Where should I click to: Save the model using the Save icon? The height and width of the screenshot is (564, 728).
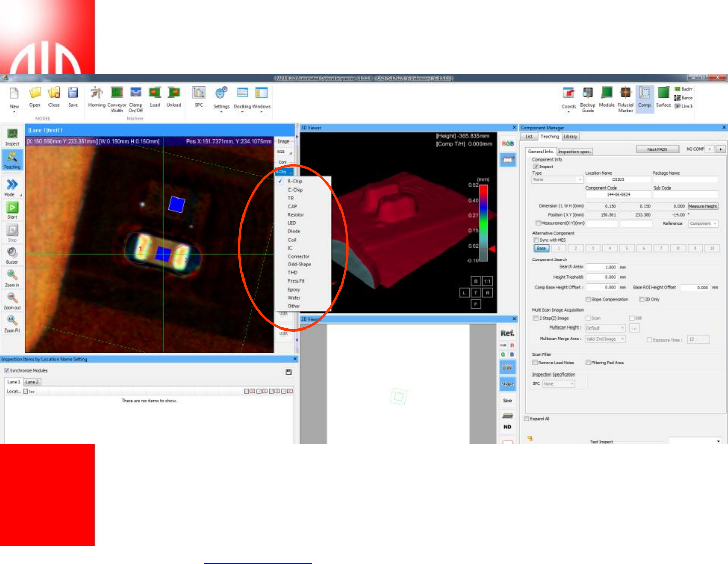click(x=73, y=93)
